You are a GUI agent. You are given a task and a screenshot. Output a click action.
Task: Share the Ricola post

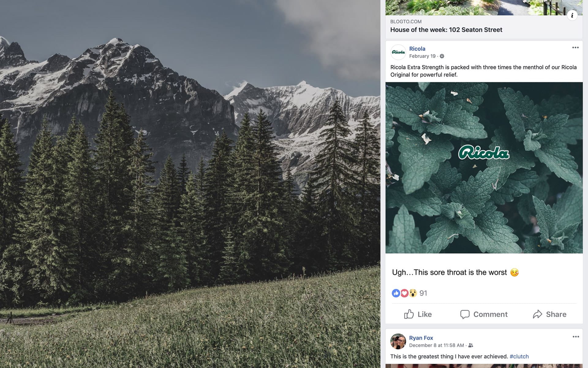[x=550, y=314]
